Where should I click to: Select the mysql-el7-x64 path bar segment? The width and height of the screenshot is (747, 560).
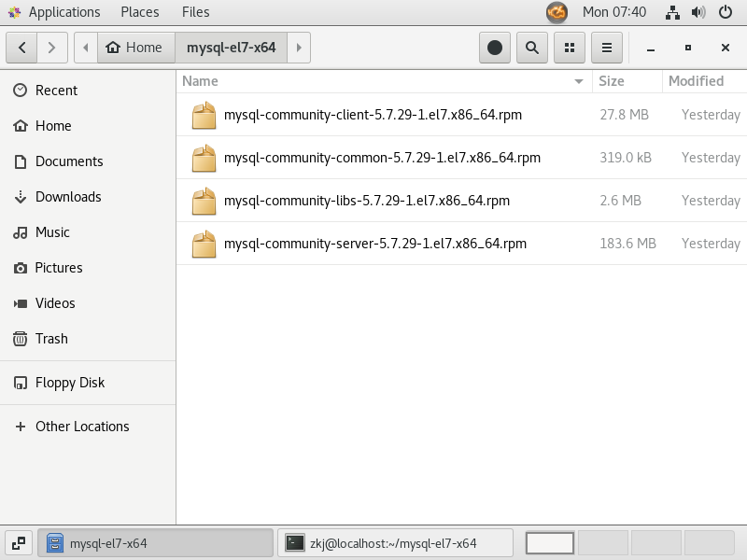pos(231,48)
